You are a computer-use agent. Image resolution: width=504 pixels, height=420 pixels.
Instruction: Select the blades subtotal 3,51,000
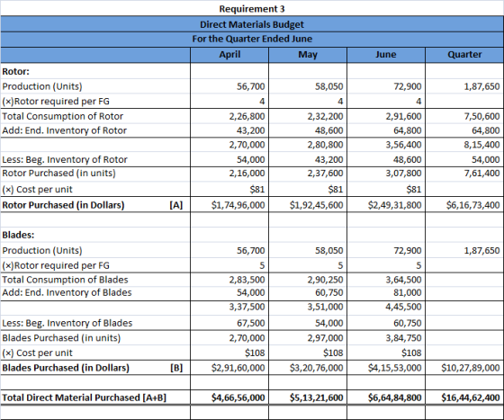325,307
